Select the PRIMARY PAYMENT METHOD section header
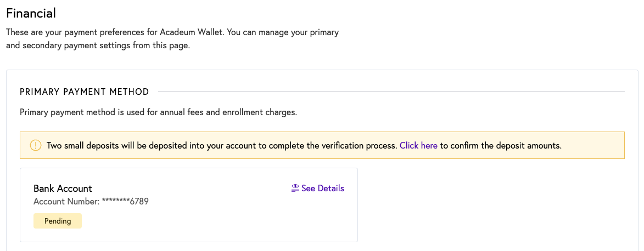 click(84, 92)
